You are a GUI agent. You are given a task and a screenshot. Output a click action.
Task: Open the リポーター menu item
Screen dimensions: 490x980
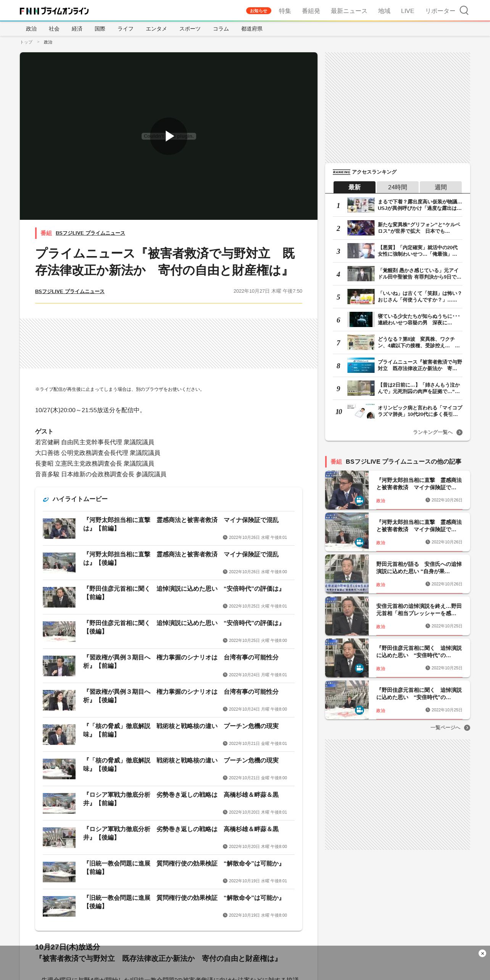click(440, 11)
